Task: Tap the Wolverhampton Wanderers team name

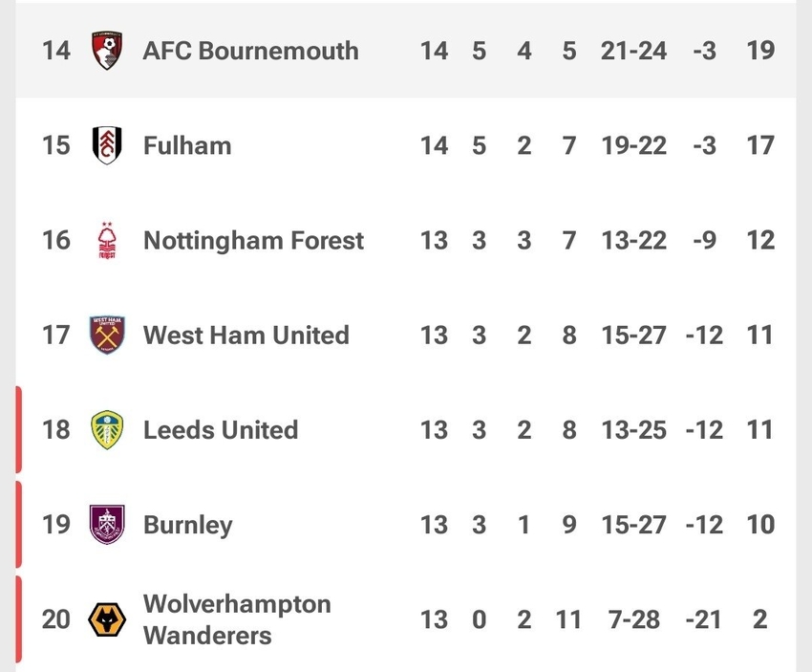Action: click(x=237, y=619)
